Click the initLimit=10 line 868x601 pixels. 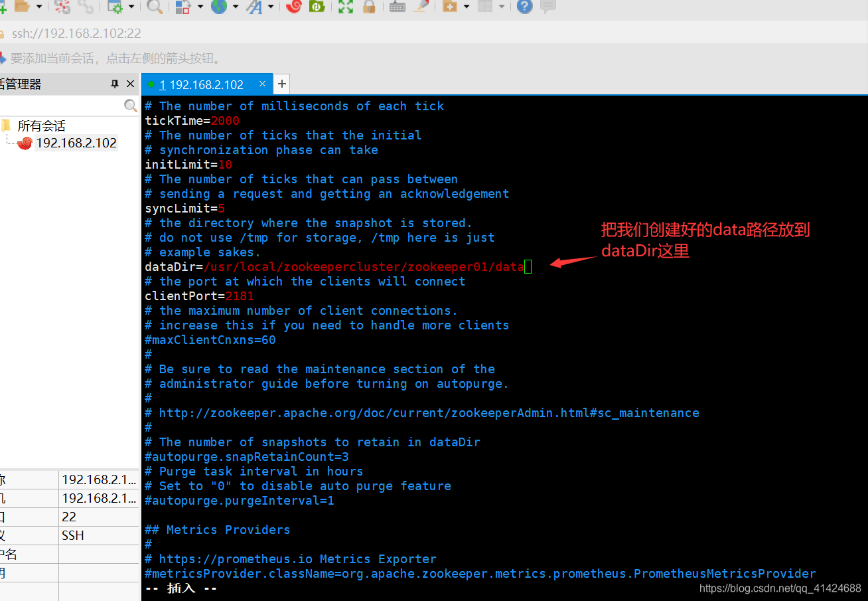coord(188,165)
